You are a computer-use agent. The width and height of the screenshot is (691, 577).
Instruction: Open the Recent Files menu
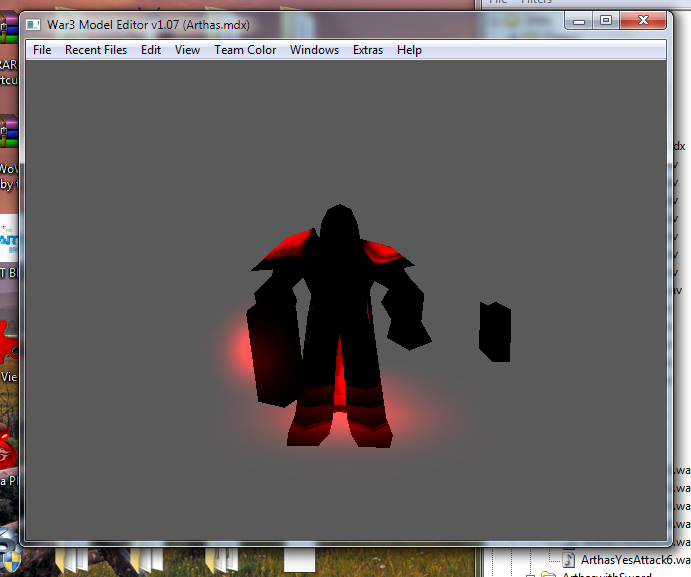(x=96, y=50)
